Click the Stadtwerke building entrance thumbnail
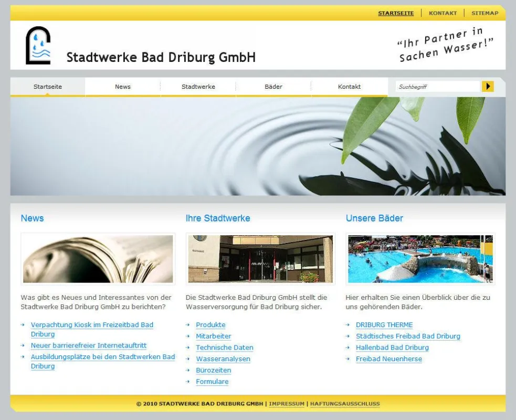This screenshot has height=420, width=516. pos(260,259)
